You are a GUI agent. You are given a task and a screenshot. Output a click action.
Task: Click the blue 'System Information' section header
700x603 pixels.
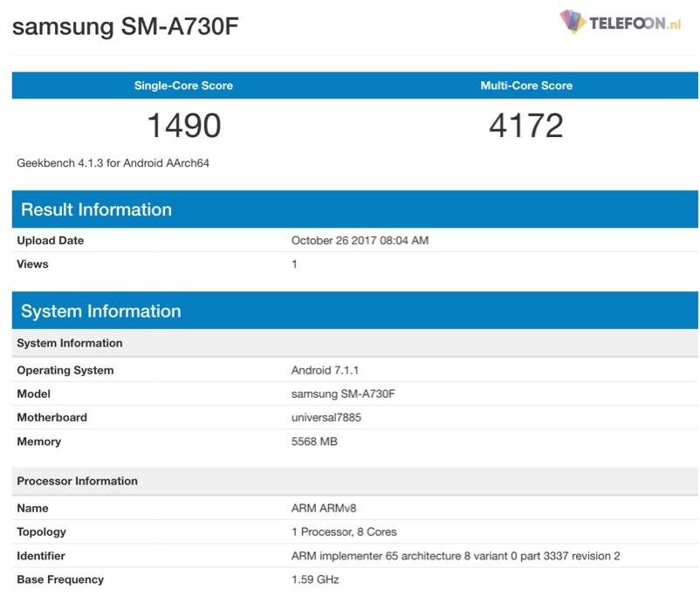tap(355, 311)
